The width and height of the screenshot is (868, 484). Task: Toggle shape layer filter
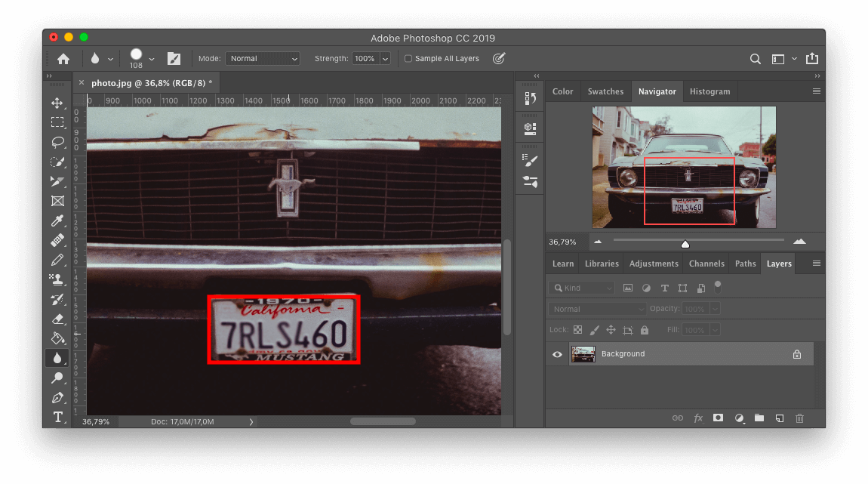click(682, 288)
